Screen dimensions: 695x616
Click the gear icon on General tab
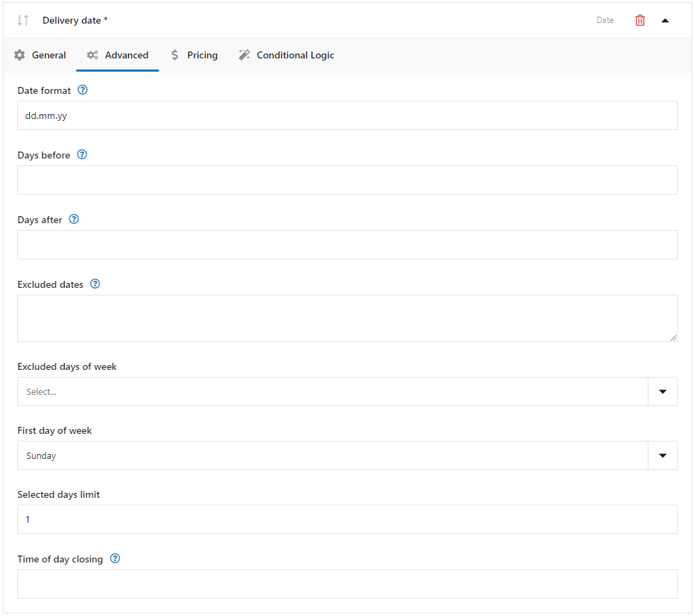[19, 55]
